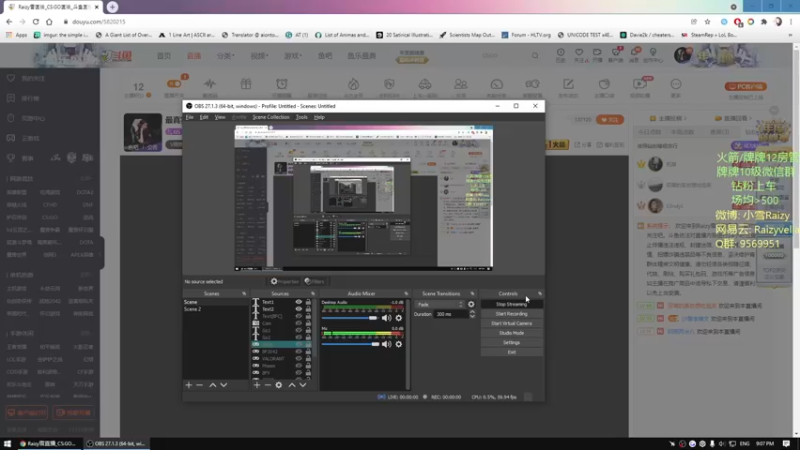Toggle visibility of the Text(BFC) source

(298, 316)
